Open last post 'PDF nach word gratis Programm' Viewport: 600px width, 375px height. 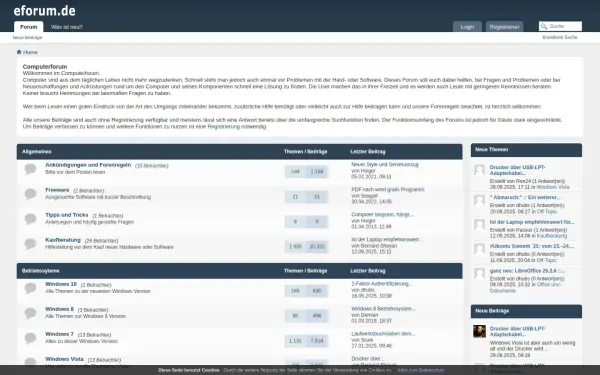388,189
